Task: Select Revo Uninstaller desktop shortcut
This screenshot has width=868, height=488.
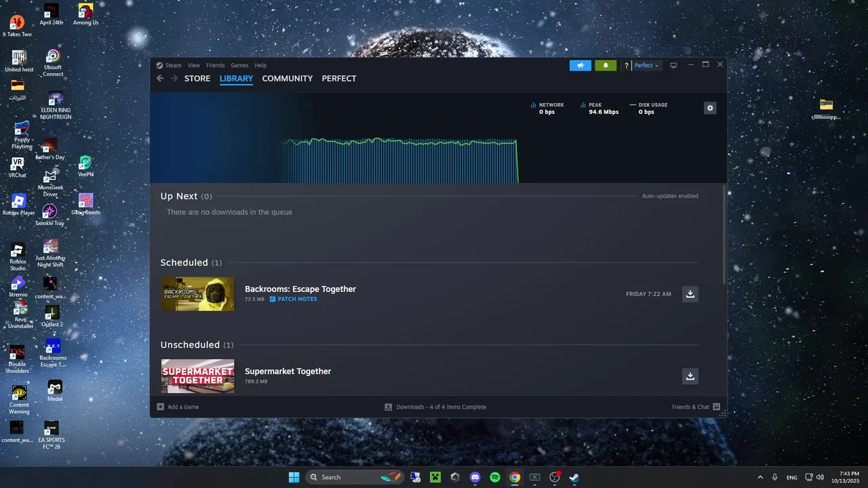Action: click(20, 316)
